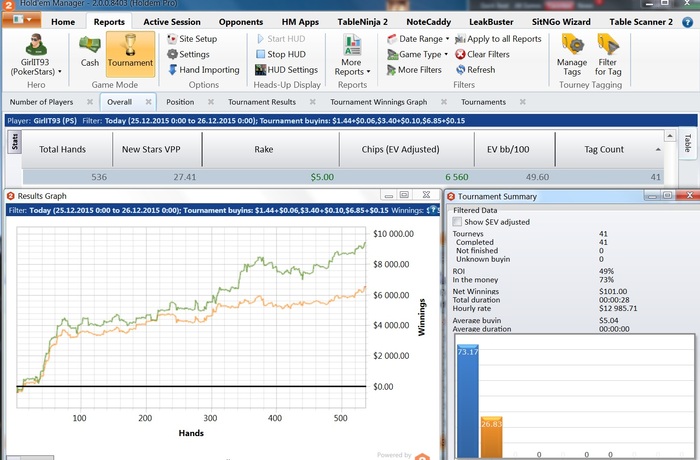This screenshot has width=700, height=460.
Task: Click the Results Graph window icon
Action: coord(11,196)
